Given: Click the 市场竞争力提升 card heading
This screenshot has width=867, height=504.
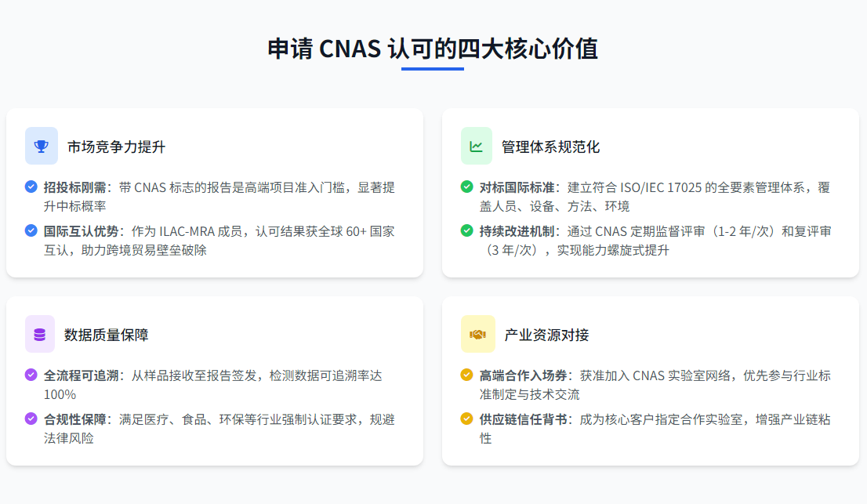Looking at the screenshot, I should (x=116, y=147).
